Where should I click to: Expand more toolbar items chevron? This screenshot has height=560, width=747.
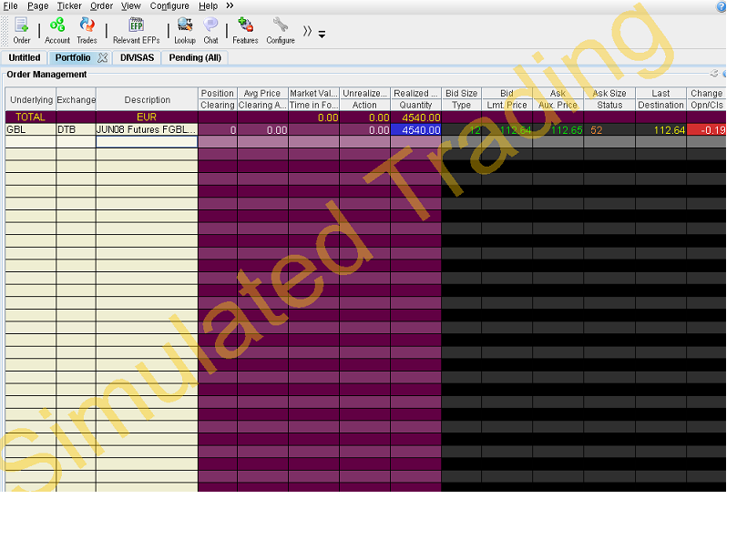coord(307,32)
